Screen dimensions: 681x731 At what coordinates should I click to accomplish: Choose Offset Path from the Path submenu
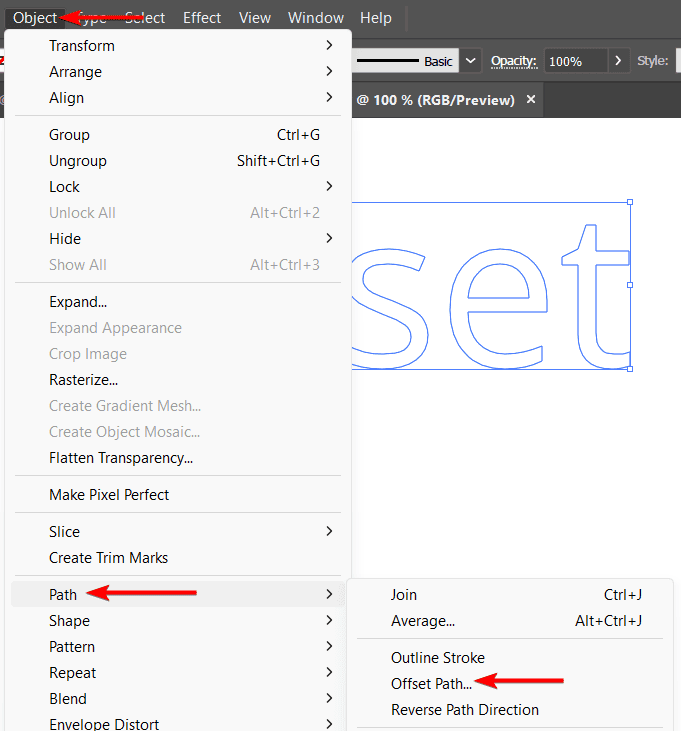[x=431, y=684]
